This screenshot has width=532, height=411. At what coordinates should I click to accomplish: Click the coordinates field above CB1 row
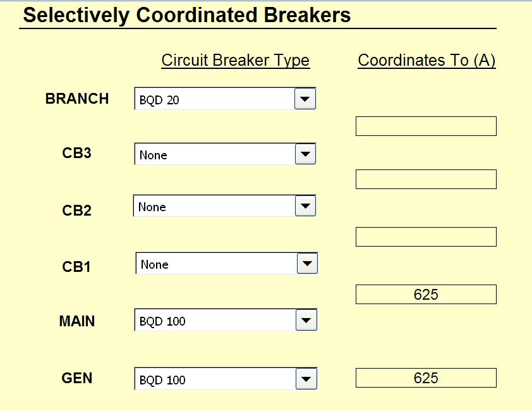point(426,236)
